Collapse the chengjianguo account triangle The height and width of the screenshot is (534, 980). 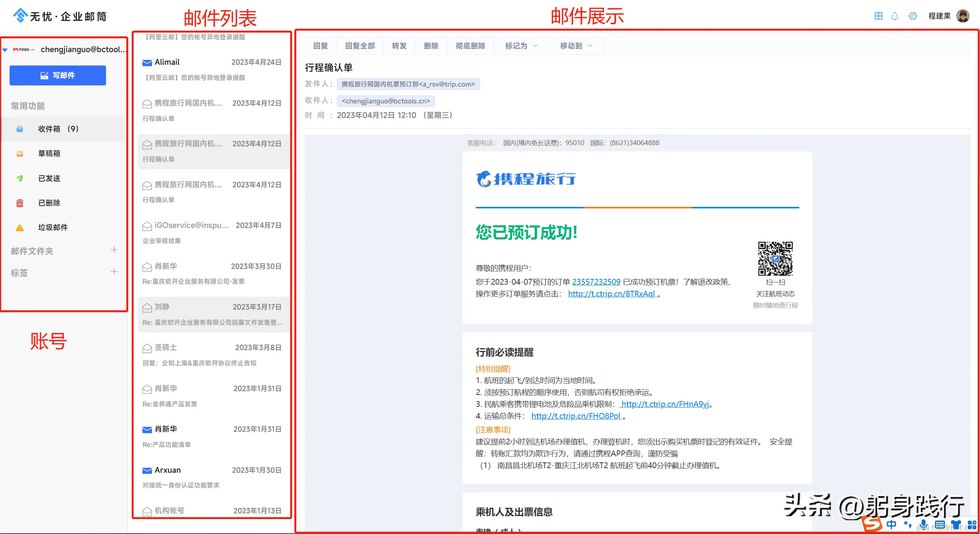click(x=5, y=50)
